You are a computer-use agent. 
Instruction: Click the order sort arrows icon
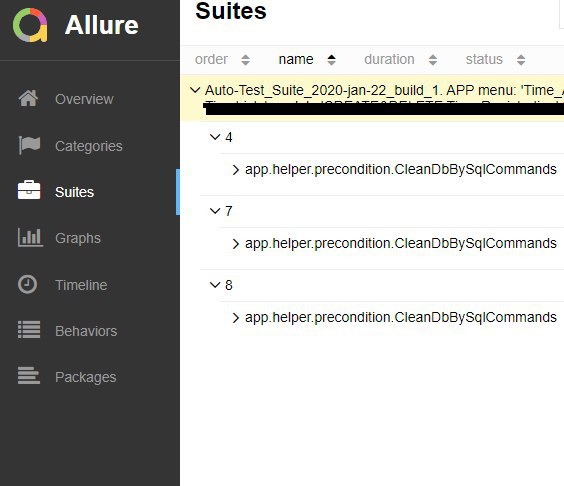click(x=245, y=60)
